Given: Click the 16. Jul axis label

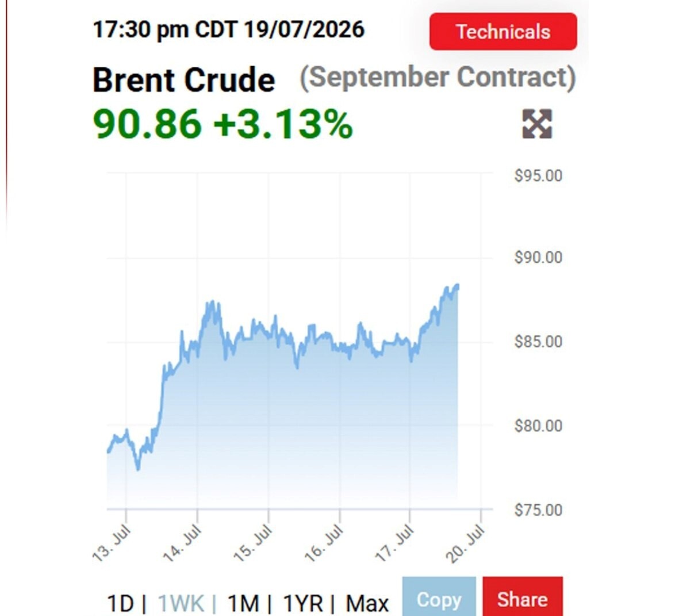Looking at the screenshot, I should (x=324, y=543).
